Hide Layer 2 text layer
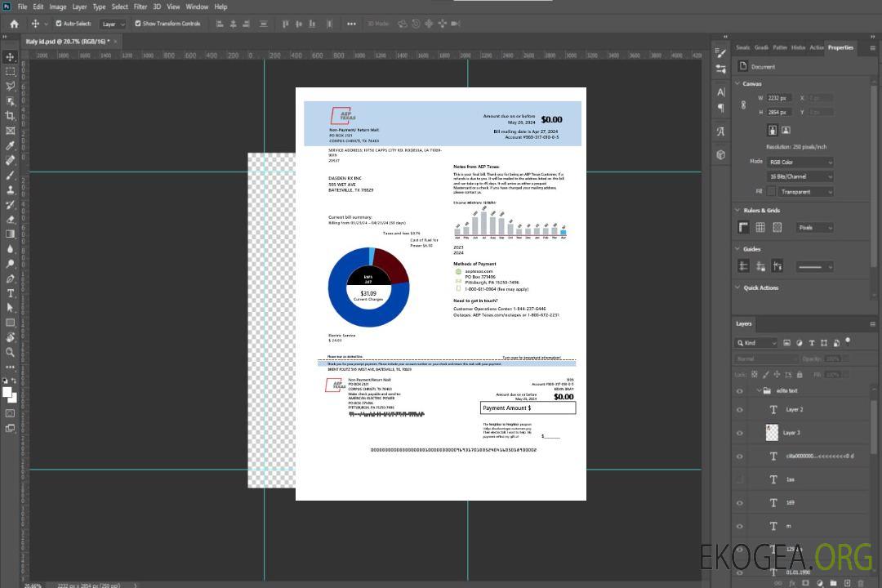 pyautogui.click(x=740, y=410)
